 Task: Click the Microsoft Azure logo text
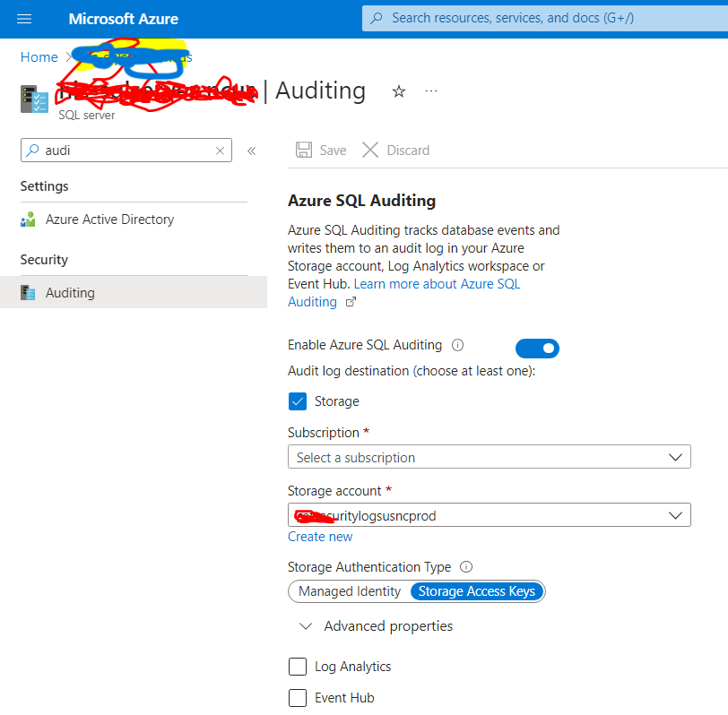(x=124, y=19)
